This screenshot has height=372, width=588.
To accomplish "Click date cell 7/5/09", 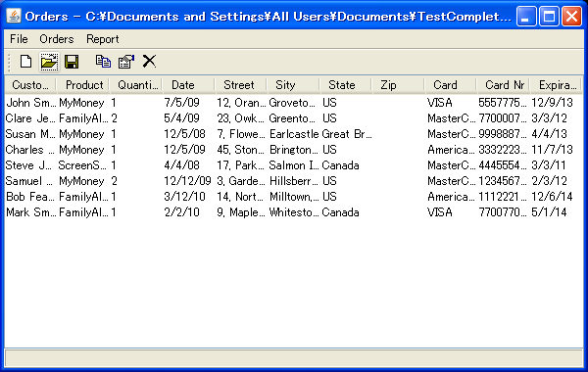I will (188, 103).
